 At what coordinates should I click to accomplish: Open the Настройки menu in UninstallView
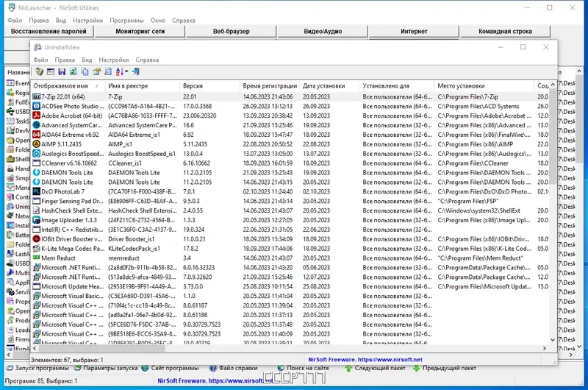pos(114,60)
